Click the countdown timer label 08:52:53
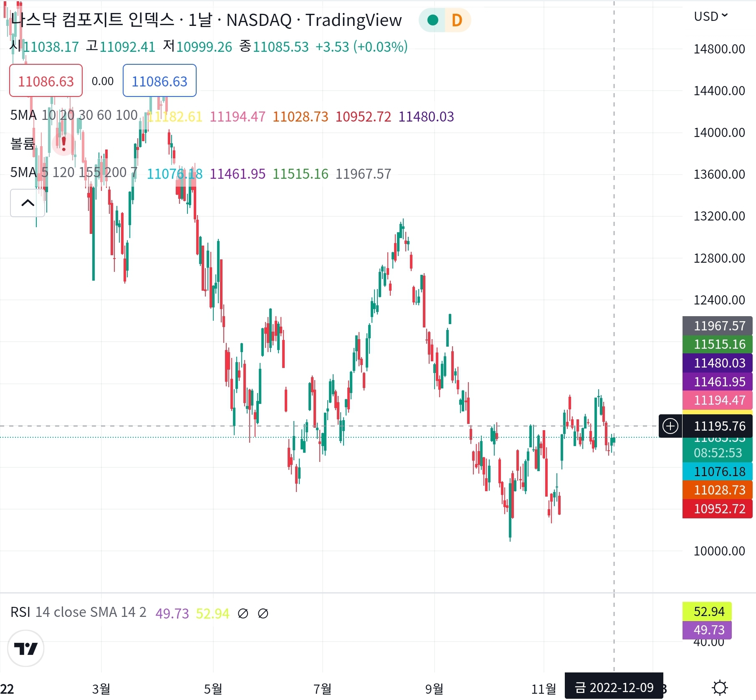This screenshot has width=756, height=700. click(718, 453)
